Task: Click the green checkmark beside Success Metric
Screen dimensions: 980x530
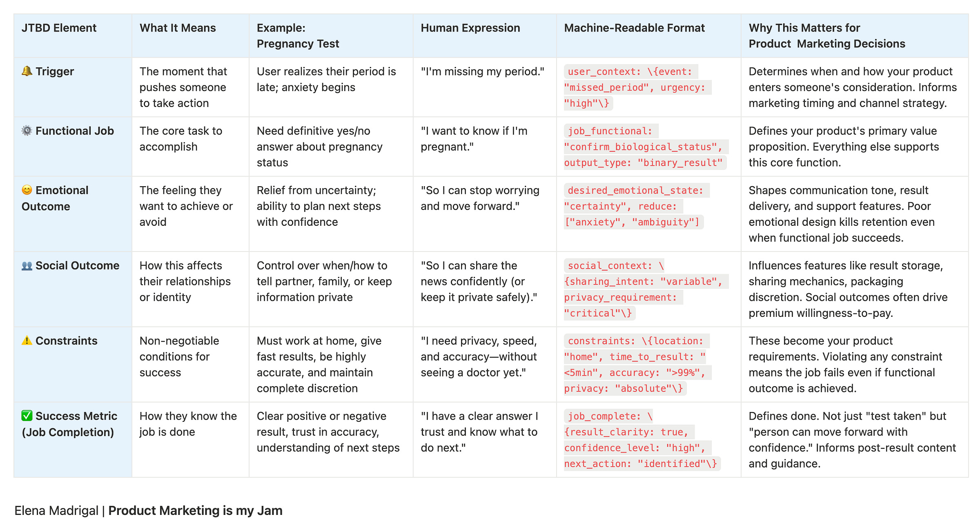Action: [27, 416]
